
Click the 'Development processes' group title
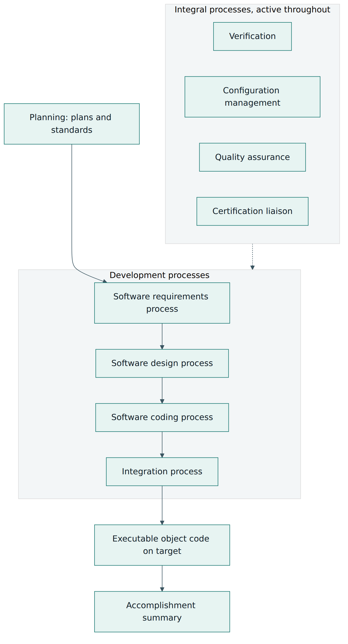(160, 275)
